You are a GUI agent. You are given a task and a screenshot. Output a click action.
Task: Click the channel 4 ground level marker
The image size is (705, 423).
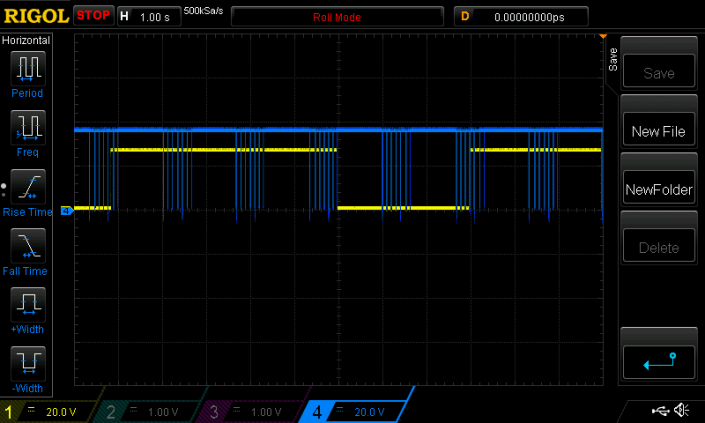click(x=67, y=210)
